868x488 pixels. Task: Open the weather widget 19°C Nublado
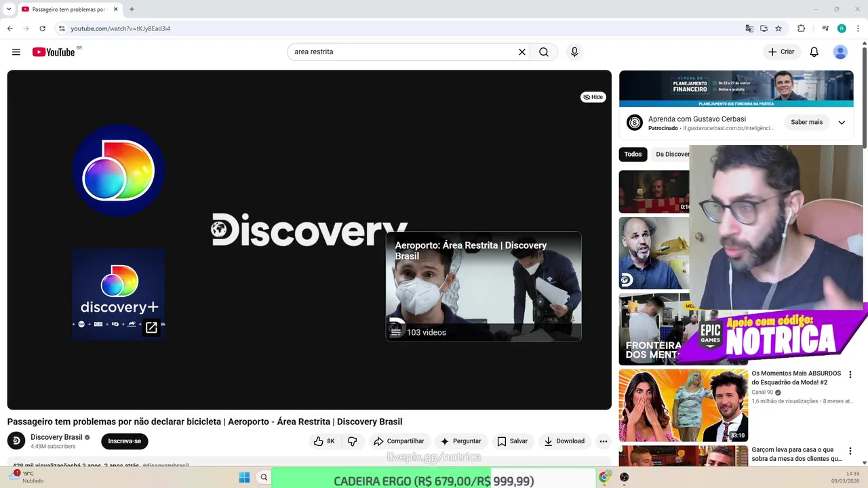(x=25, y=477)
